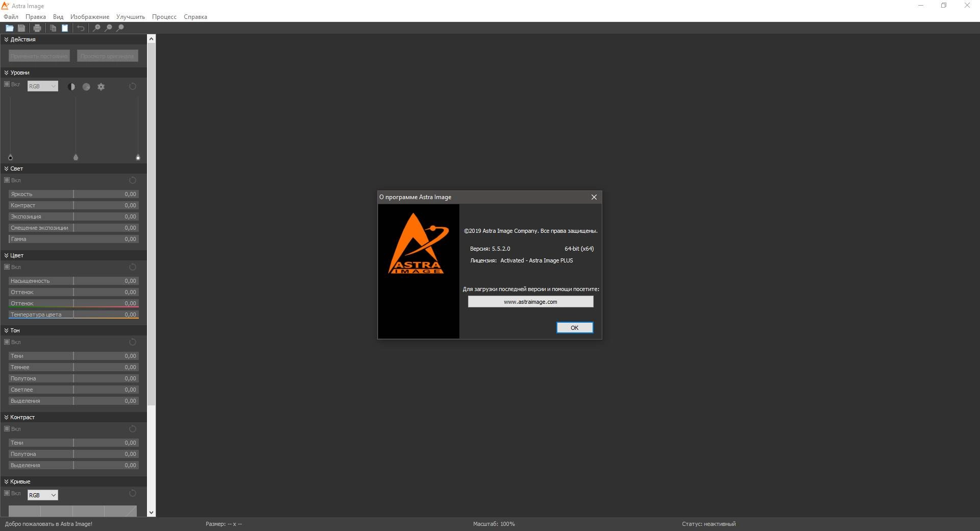This screenshot has width=980, height=531.
Task: Click the zoom reset magnifier icon
Action: tap(120, 28)
